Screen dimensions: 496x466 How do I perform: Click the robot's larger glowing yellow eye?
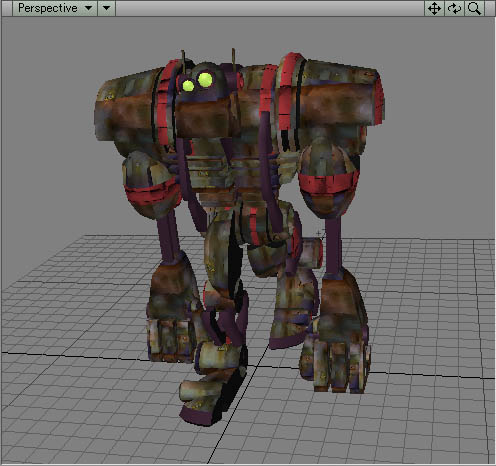tap(205, 80)
